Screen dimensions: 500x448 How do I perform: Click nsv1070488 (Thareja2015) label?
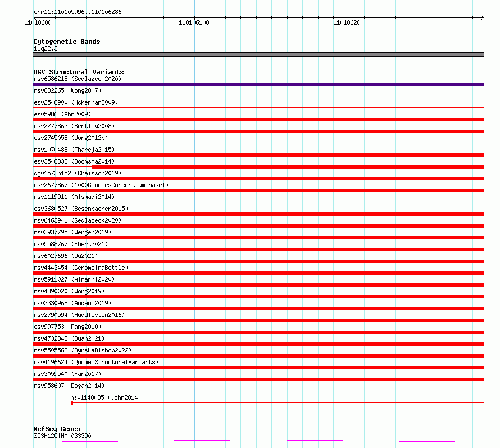74,150
